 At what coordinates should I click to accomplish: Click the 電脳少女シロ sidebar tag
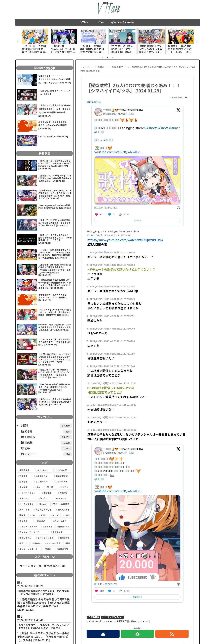tap(63, 476)
